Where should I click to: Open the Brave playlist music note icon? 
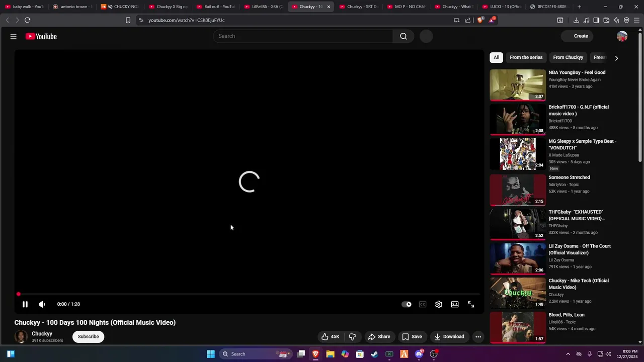pos(586,20)
